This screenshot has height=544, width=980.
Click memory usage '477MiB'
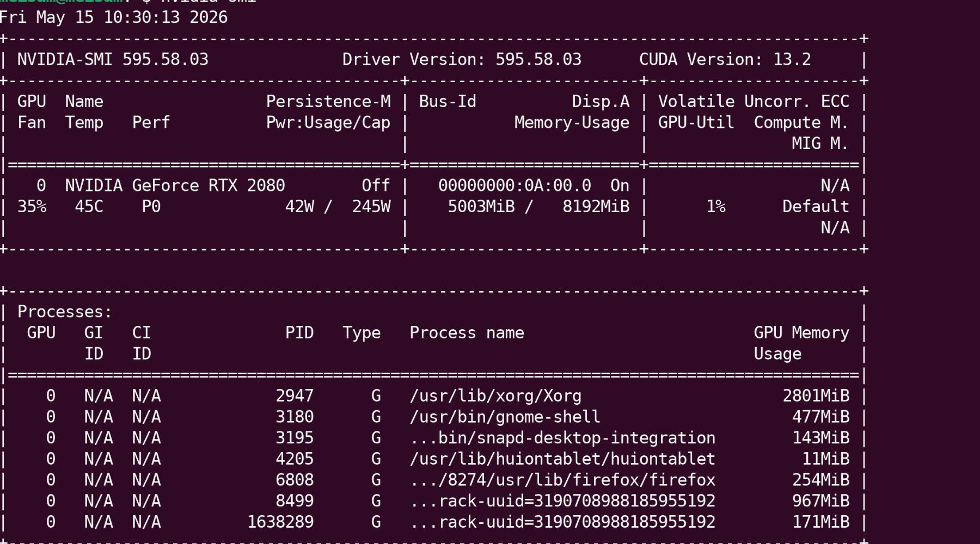click(820, 417)
